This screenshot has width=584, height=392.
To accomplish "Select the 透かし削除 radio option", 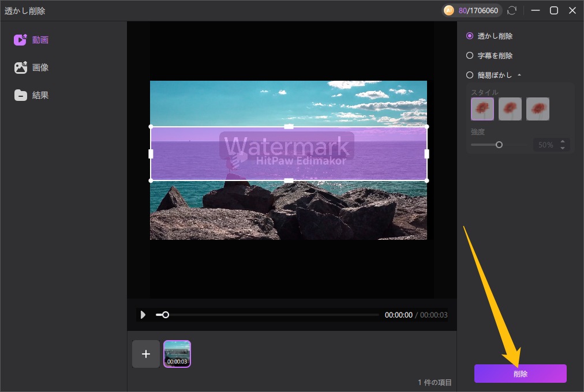I will (470, 36).
